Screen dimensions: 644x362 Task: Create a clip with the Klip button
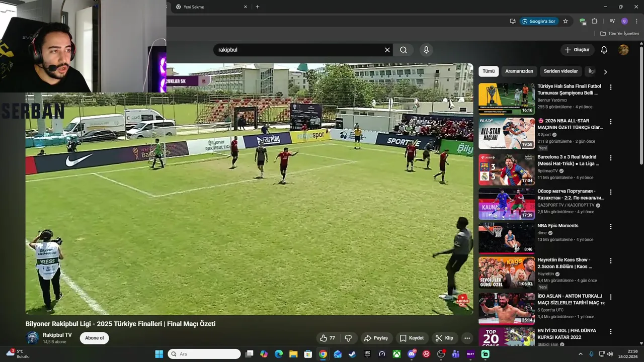pyautogui.click(x=444, y=338)
